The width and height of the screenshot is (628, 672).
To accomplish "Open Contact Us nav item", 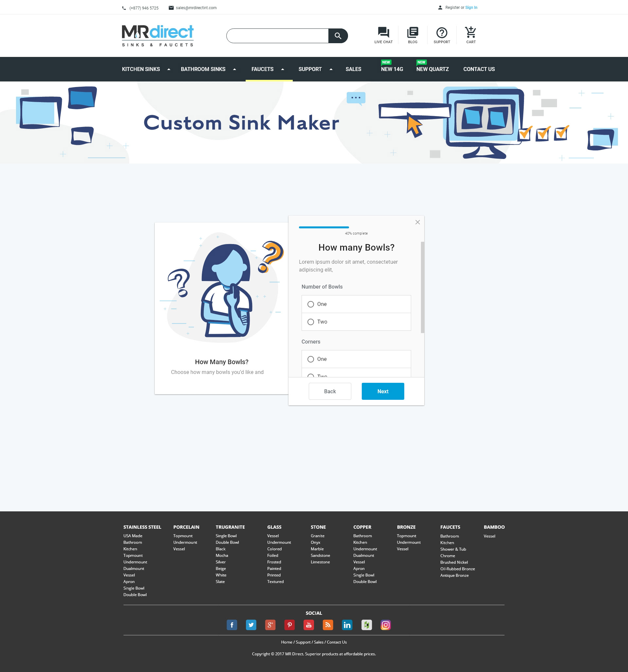I will coord(479,69).
